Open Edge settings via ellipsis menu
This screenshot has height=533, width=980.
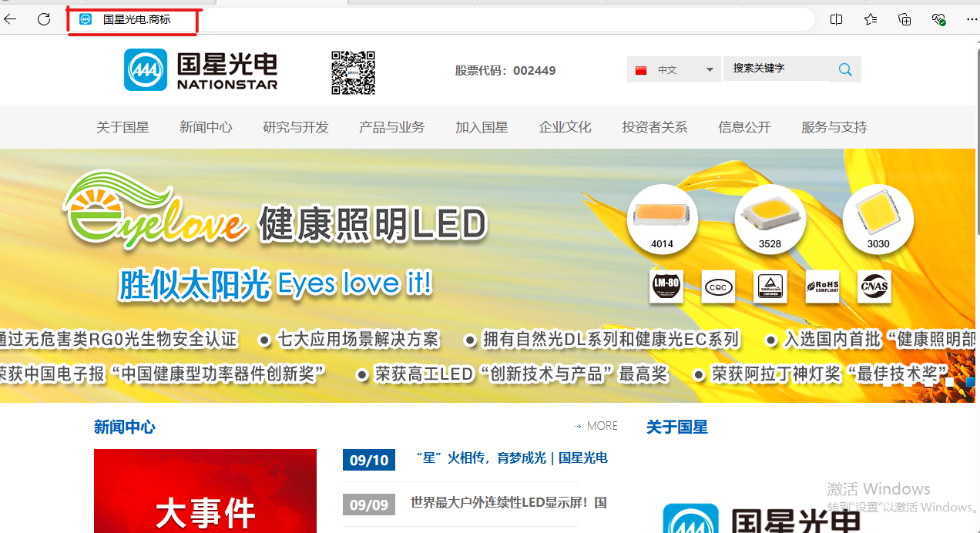pyautogui.click(x=972, y=18)
